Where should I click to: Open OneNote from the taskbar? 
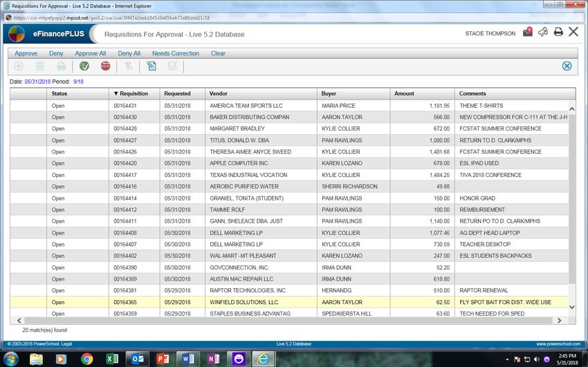(x=214, y=359)
